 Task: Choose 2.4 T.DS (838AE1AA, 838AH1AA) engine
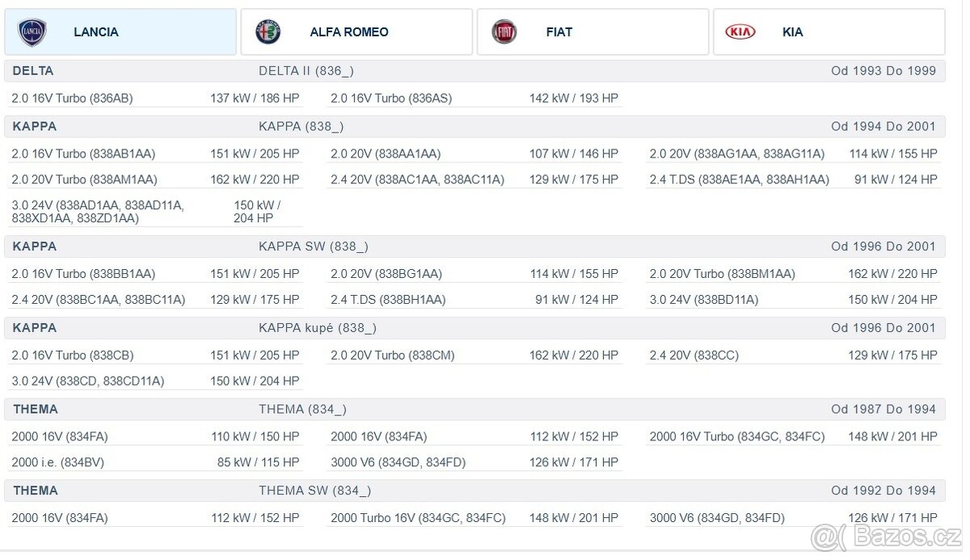pos(739,179)
